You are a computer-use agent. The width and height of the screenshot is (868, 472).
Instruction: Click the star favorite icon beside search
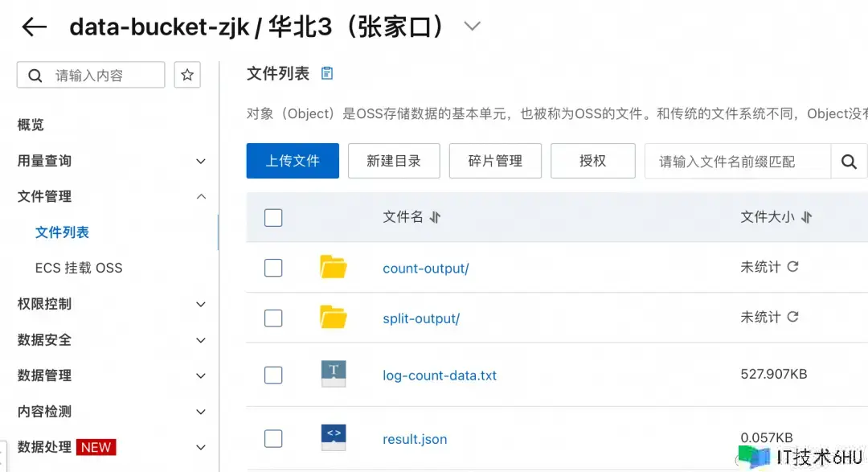(x=187, y=75)
